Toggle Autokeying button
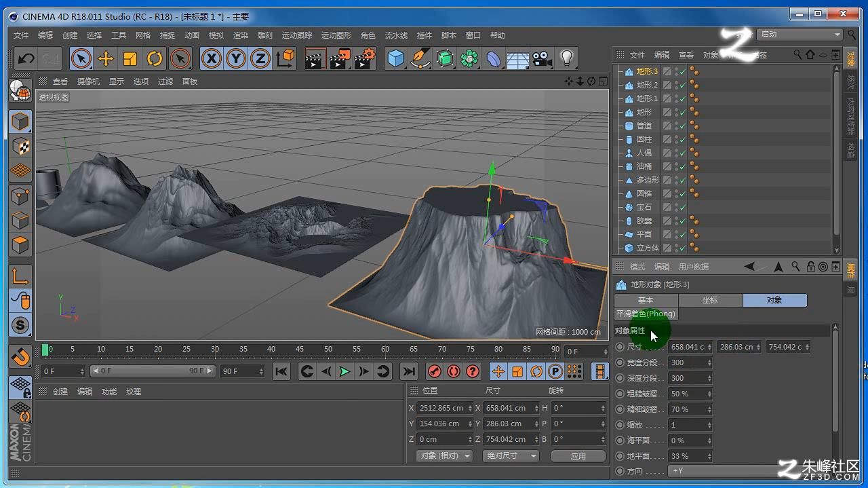868x488 pixels. click(454, 371)
